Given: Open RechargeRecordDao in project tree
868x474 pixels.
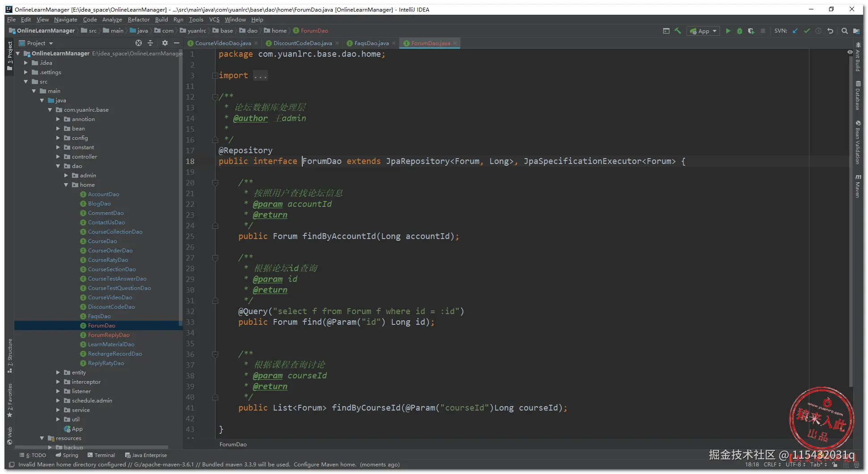Looking at the screenshot, I should [x=115, y=354].
